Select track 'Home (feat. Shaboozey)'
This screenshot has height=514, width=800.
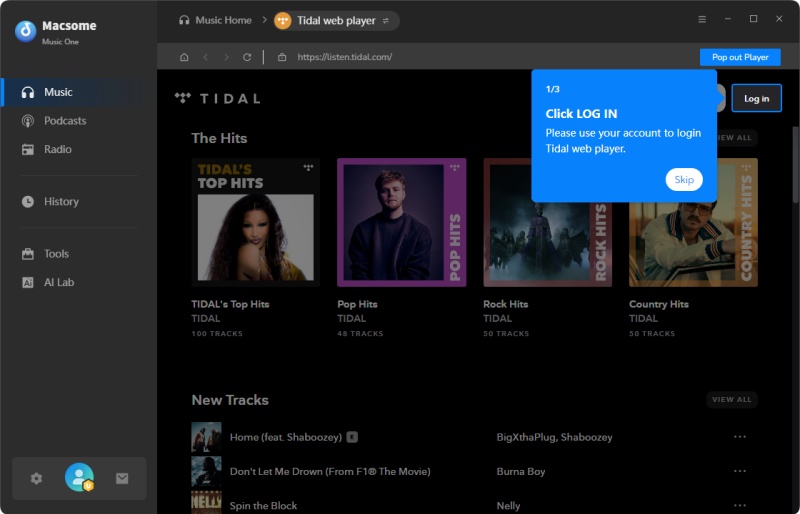286,437
